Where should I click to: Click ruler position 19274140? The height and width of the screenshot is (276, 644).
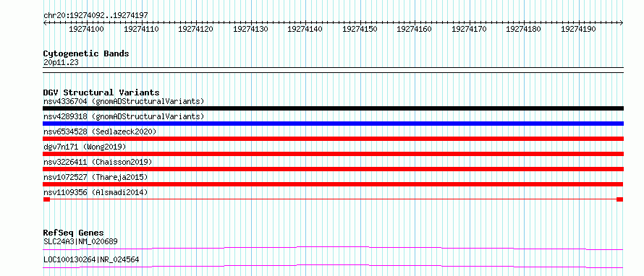(x=305, y=29)
